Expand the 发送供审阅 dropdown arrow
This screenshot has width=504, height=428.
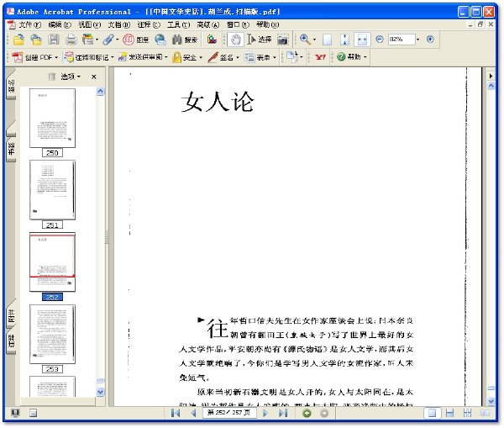pyautogui.click(x=165, y=58)
